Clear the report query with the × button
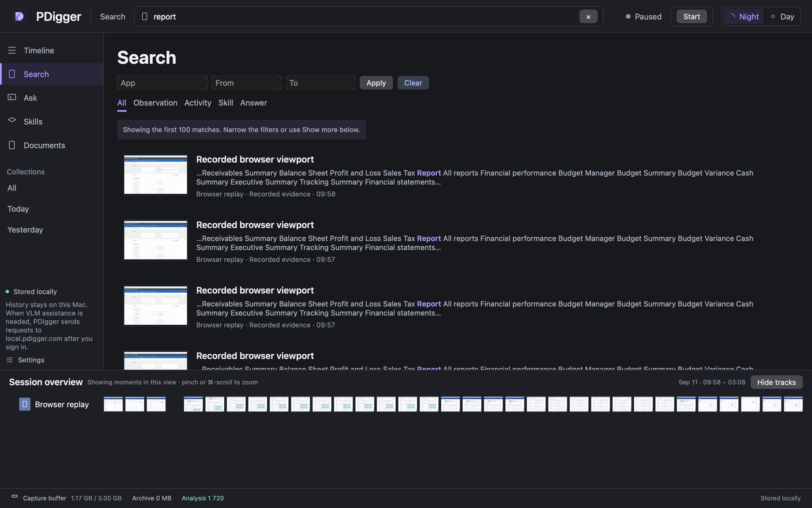The image size is (812, 508). click(x=588, y=16)
